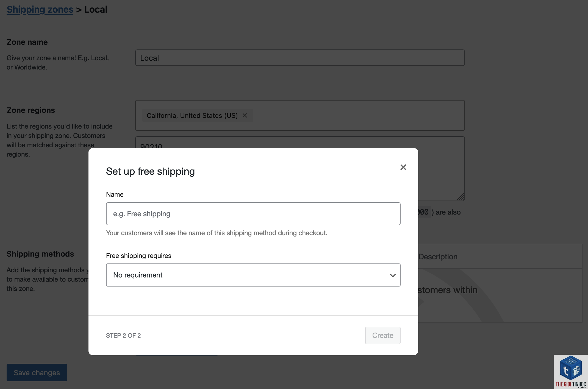This screenshot has height=389, width=588.
Task: Open the Shipping zones breadcrumb link
Action: point(40,9)
